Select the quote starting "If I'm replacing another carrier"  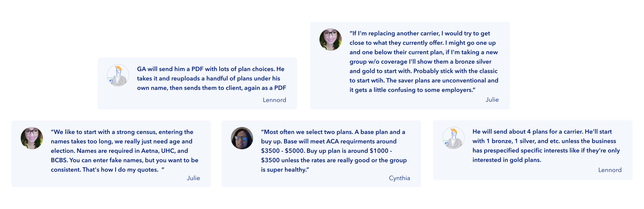(424, 61)
